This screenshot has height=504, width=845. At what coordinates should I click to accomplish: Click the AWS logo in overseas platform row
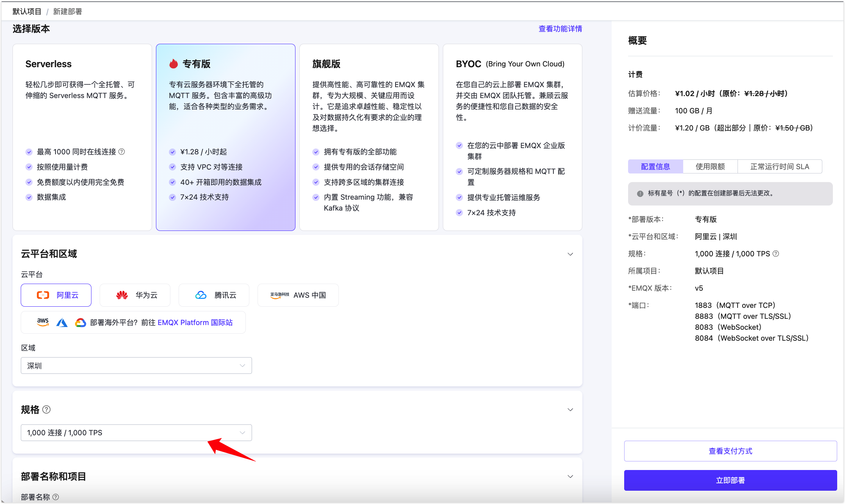click(x=43, y=322)
